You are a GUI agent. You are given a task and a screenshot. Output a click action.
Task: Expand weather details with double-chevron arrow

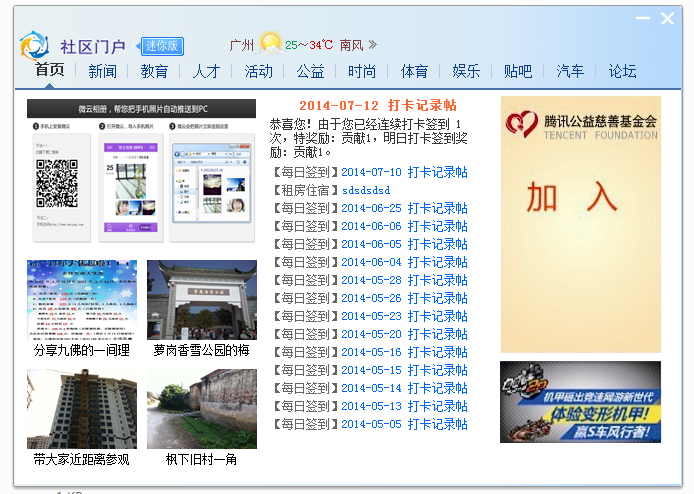(x=373, y=45)
